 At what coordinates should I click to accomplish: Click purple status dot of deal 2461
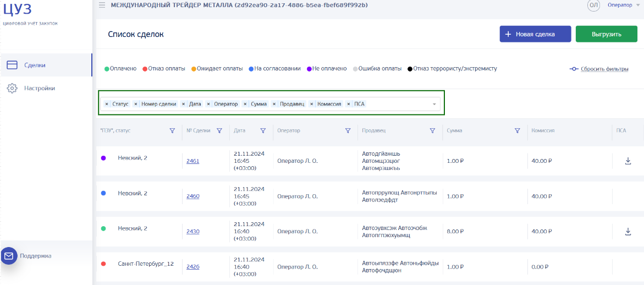(x=103, y=158)
